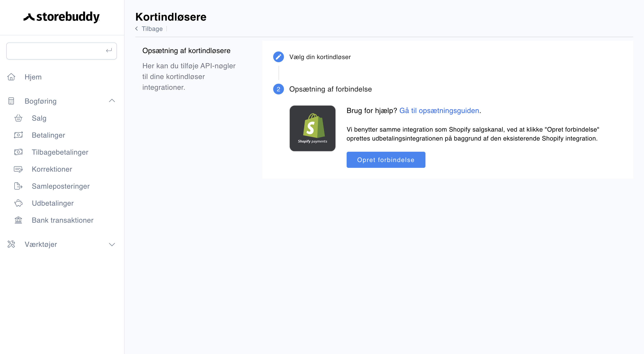
Task: Click the Bogføring calculator icon
Action: (11, 101)
